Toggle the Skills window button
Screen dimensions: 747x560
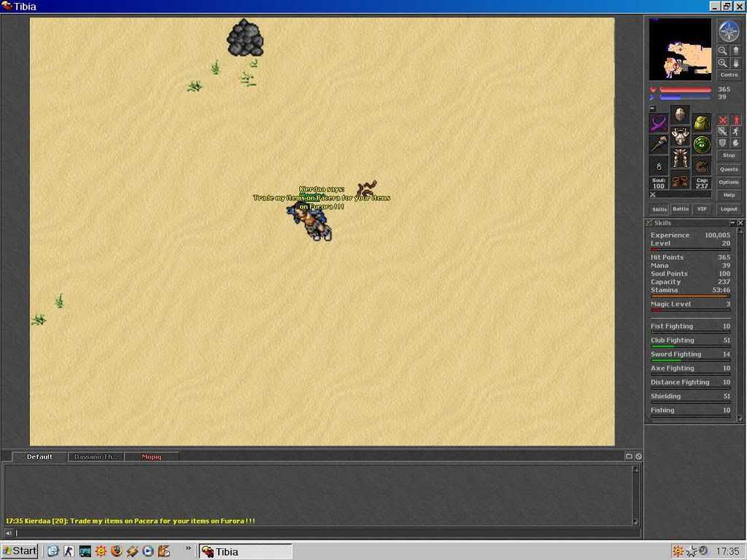(x=659, y=209)
